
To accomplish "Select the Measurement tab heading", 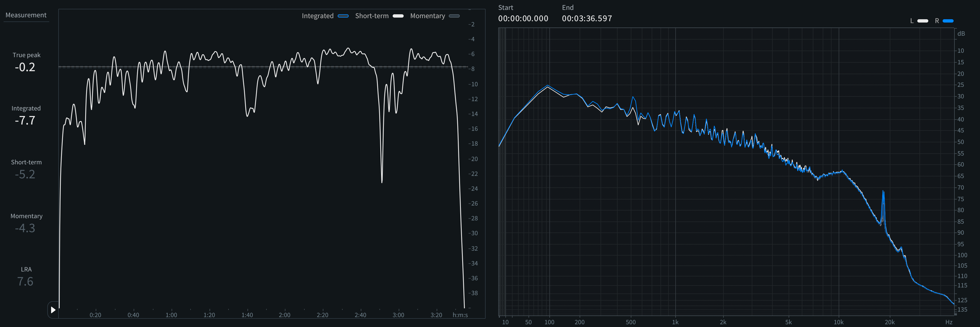I will pyautogui.click(x=26, y=15).
